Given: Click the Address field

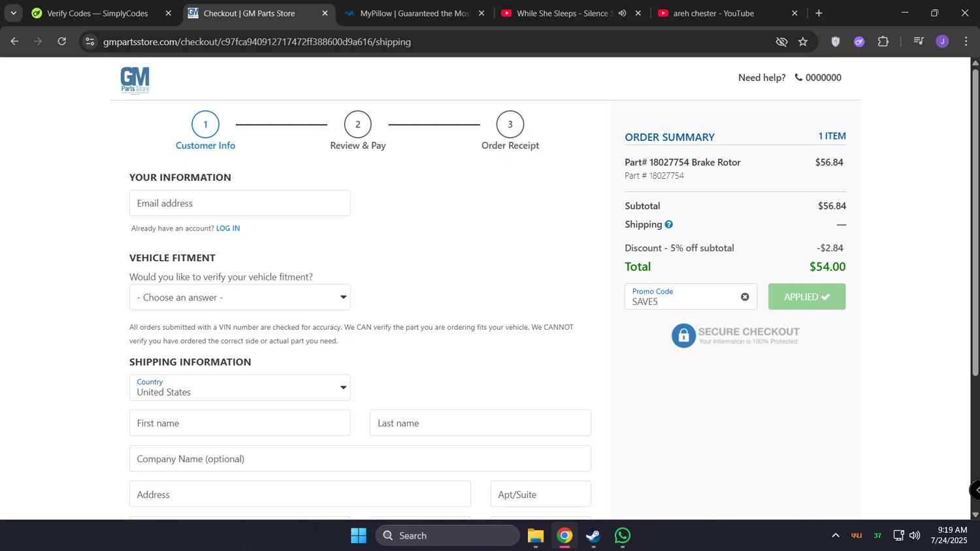Looking at the screenshot, I should tap(300, 494).
